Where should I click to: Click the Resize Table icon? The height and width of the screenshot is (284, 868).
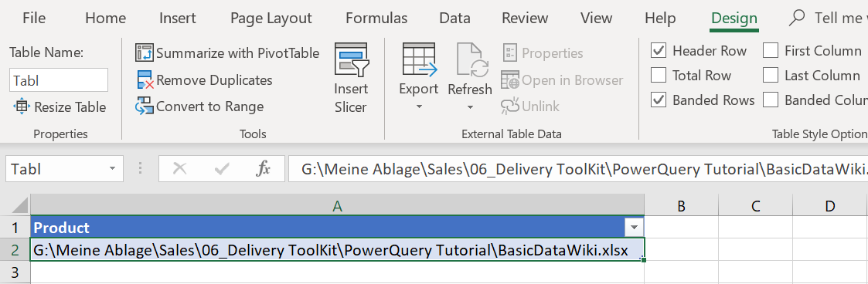[x=21, y=106]
